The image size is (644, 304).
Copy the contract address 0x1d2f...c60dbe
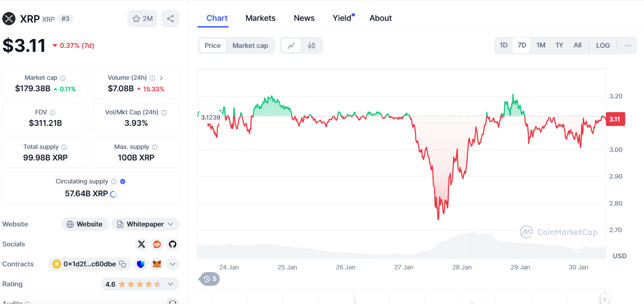coord(123,264)
